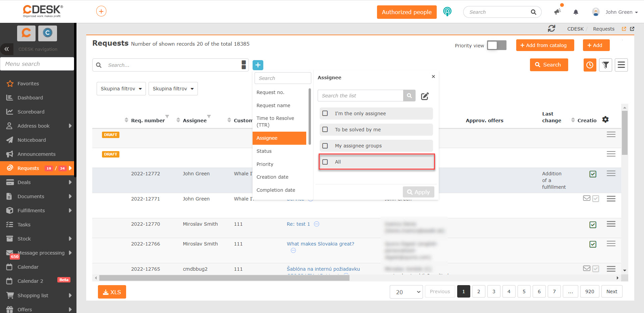Export the list with XLS button

(112, 292)
